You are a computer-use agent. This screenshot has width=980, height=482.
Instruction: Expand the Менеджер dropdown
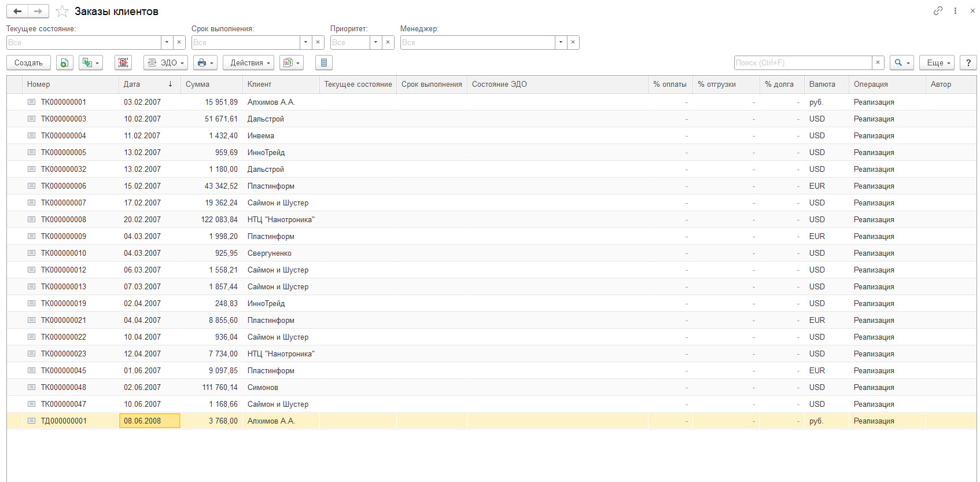[560, 42]
